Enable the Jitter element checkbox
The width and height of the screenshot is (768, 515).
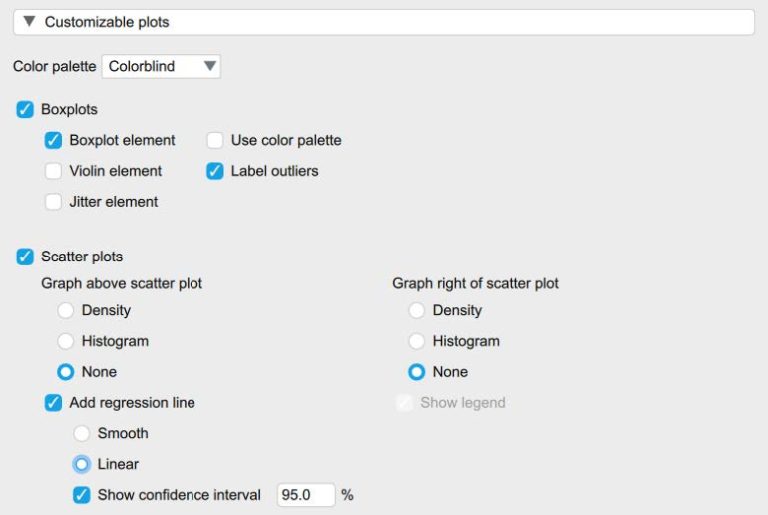click(x=53, y=202)
